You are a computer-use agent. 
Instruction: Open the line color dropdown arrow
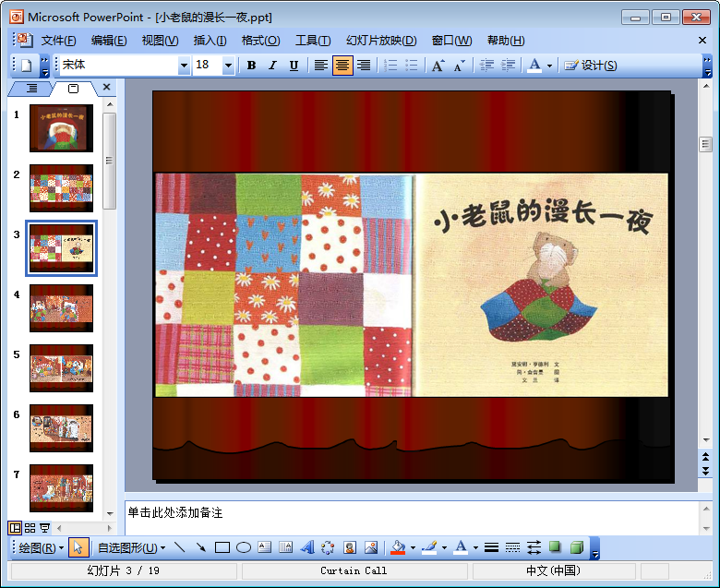click(x=444, y=547)
